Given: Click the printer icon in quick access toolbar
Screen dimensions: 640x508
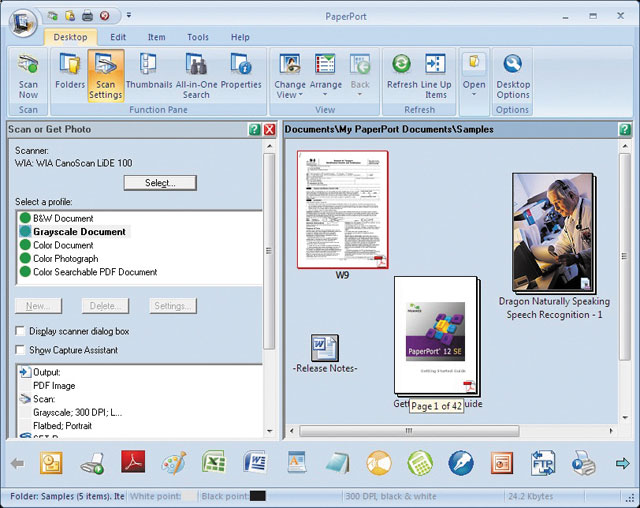Looking at the screenshot, I should click(x=87, y=16).
